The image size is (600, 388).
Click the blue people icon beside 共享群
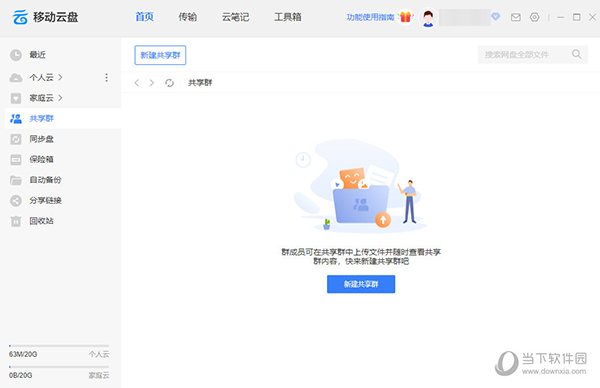click(16, 119)
